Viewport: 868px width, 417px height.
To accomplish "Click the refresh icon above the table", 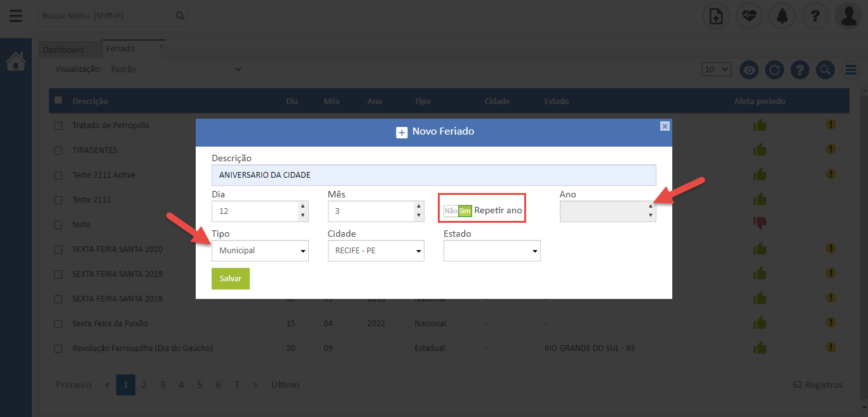I will coord(774,70).
